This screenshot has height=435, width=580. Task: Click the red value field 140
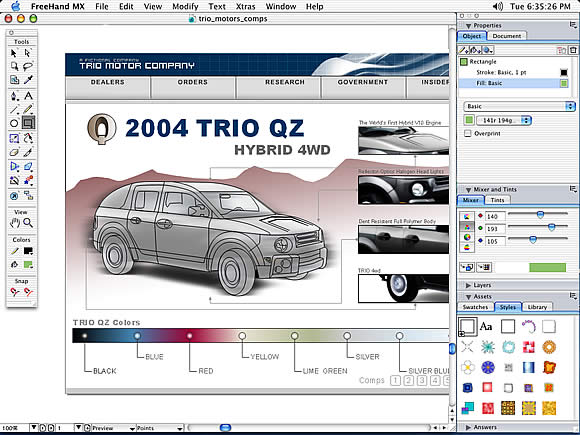click(x=495, y=216)
